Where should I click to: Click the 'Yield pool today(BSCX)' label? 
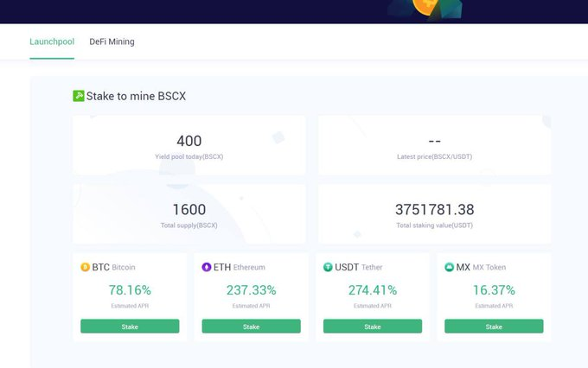[189, 156]
